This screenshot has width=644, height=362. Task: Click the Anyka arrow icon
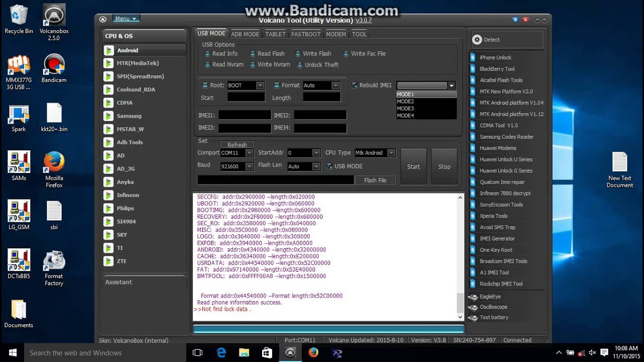pos(108,182)
